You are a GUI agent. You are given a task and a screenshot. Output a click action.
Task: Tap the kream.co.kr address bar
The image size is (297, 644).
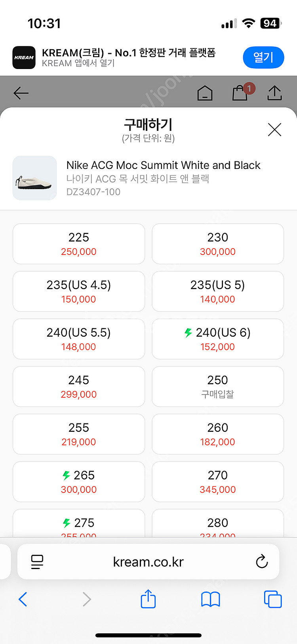[148, 562]
